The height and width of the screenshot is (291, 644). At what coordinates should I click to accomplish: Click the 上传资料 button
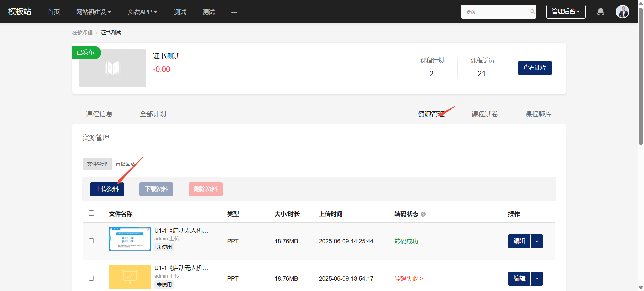(107, 189)
